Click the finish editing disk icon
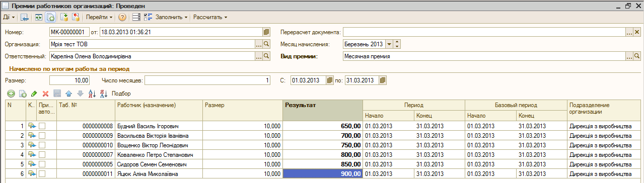 pyautogui.click(x=57, y=94)
